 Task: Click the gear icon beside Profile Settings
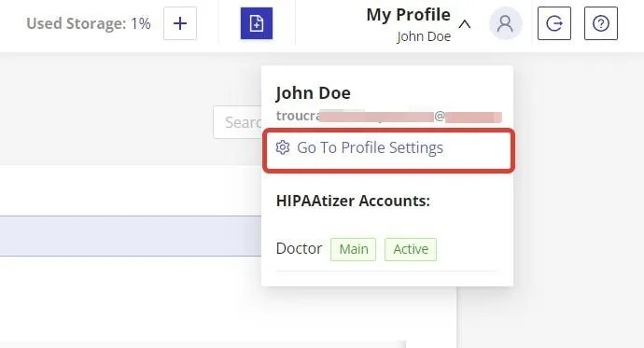pos(283,147)
